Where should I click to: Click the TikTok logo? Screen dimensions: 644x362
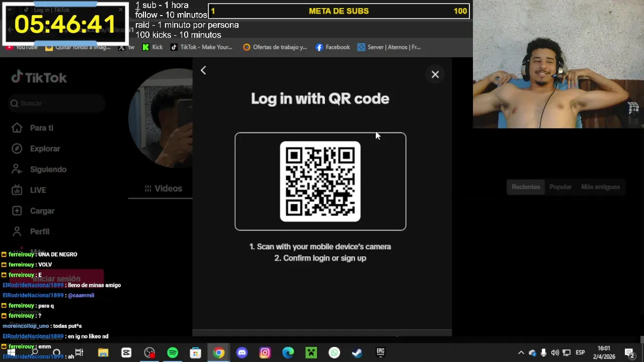[x=39, y=77]
